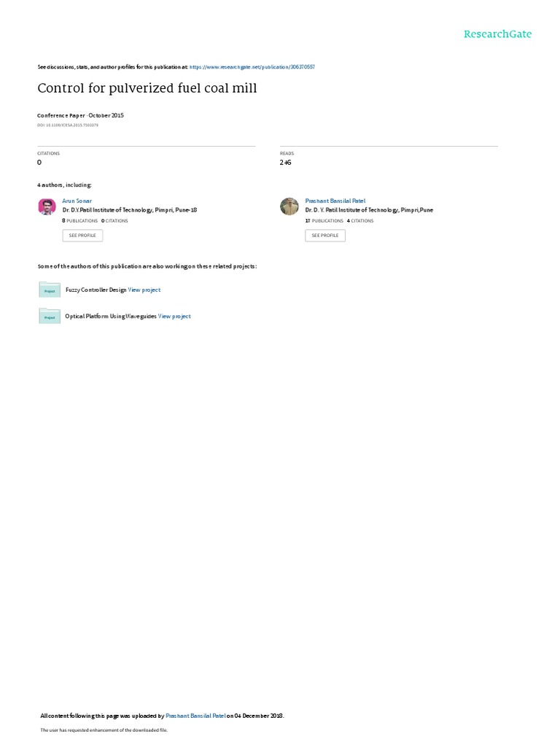Click SEE PROFILE under Prashant Bansilal Patel
This screenshot has height=747, width=560.
tap(325, 236)
